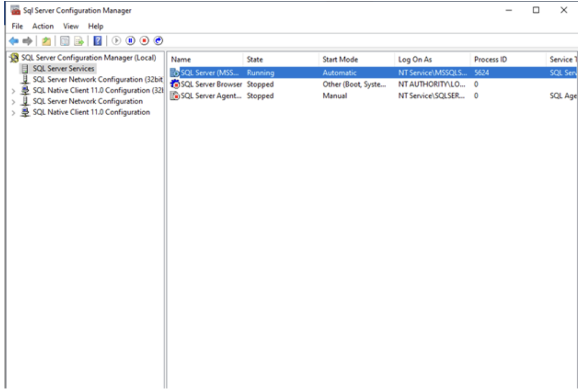This screenshot has width=581, height=392.
Task: Click the SQL Server Browser service icon
Action: pos(175,84)
